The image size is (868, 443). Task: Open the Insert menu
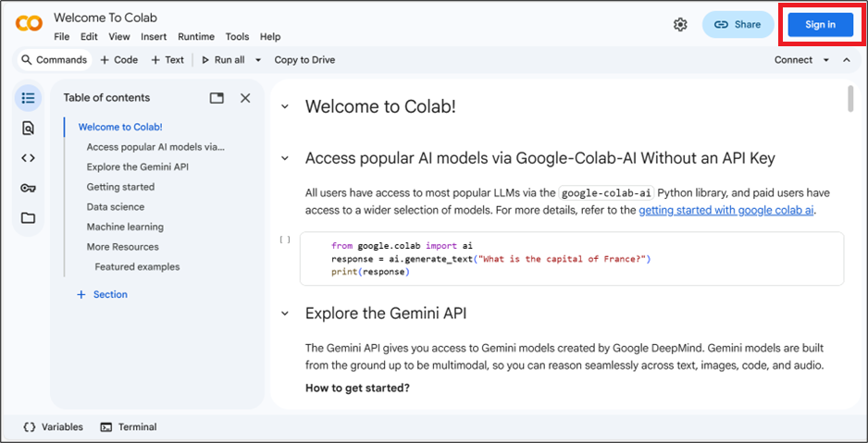pyautogui.click(x=154, y=37)
